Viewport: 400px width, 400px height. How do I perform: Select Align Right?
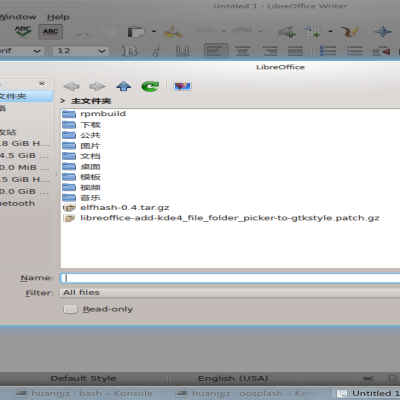[x=270, y=51]
